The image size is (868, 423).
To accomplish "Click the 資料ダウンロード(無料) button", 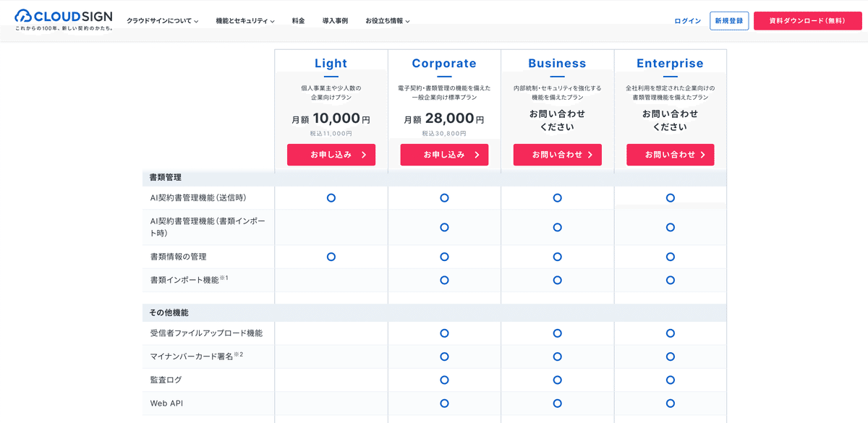I will (x=807, y=21).
